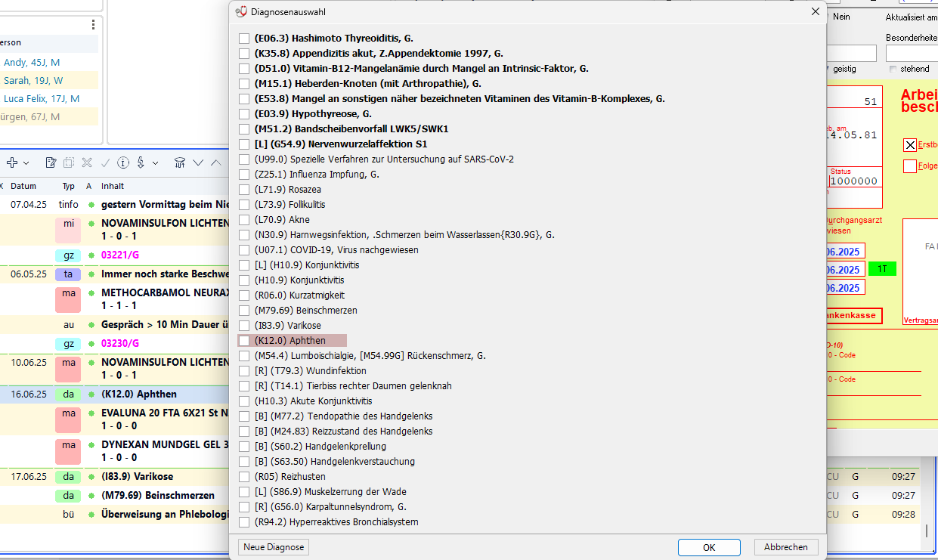Tick checkbox for Appendizitis akut
This screenshot has height=560, width=938.
(244, 53)
